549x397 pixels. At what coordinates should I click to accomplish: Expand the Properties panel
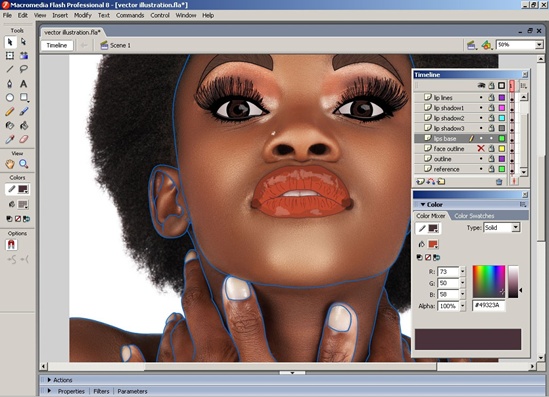point(49,391)
